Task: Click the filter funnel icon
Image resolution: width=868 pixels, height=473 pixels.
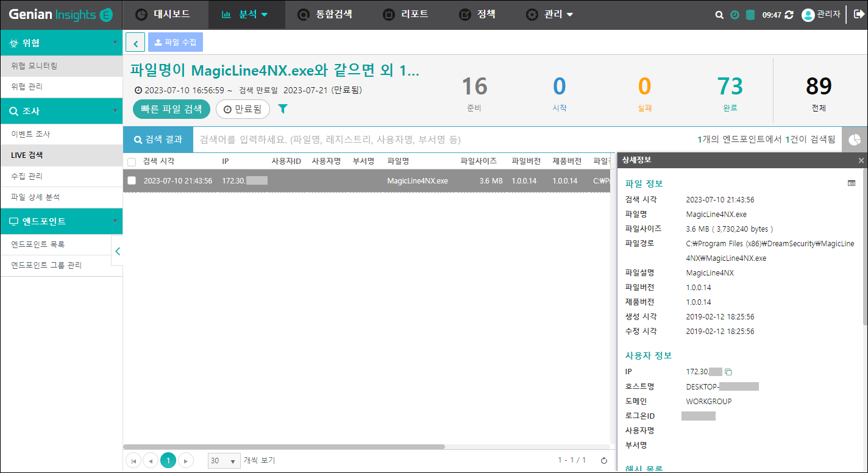Action: 283,109
